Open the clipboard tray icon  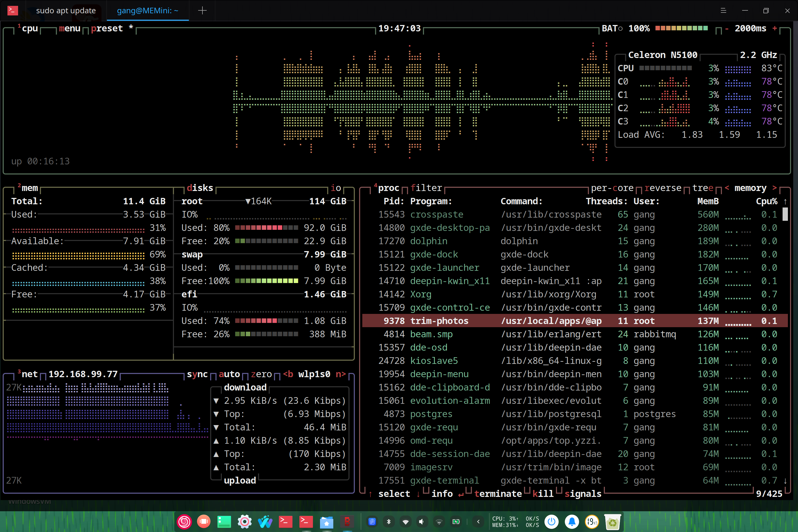[372, 521]
